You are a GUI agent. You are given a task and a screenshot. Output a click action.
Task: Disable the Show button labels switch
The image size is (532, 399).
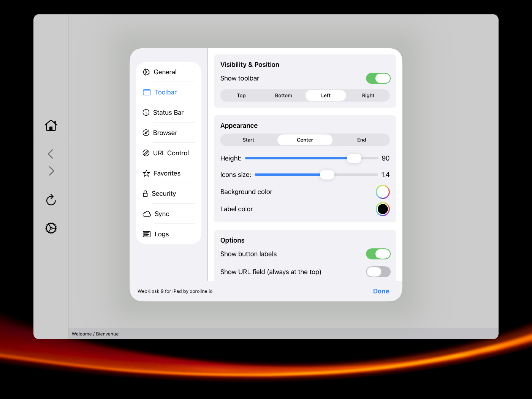coord(378,254)
